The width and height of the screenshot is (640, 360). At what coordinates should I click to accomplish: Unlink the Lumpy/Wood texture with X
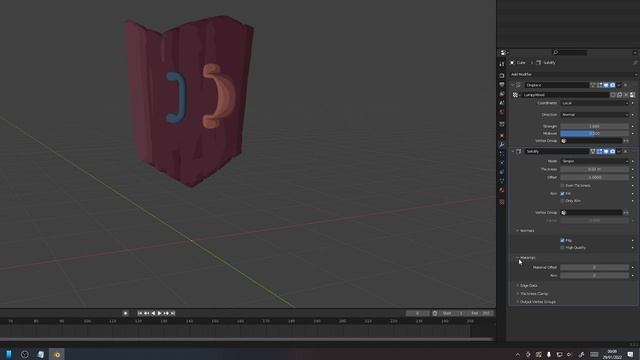pos(626,95)
